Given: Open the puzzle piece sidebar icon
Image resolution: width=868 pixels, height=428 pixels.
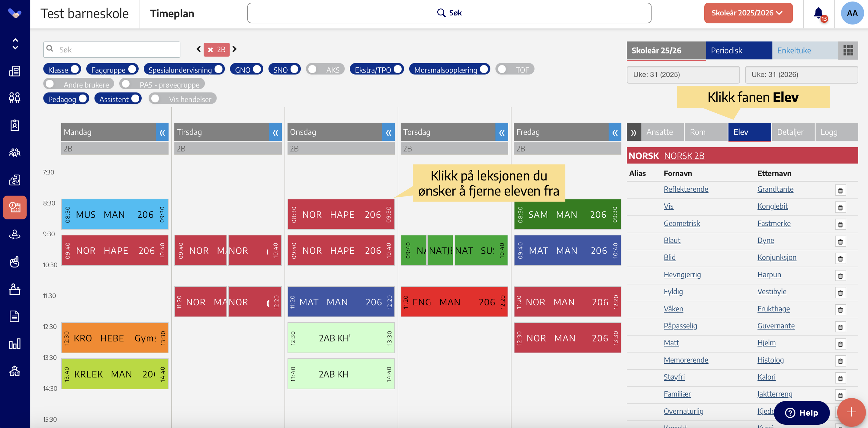Looking at the screenshot, I should [14, 180].
